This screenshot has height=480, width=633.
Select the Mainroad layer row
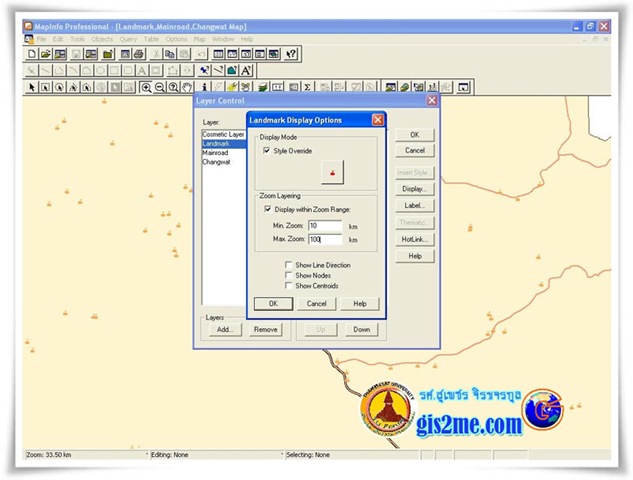(224, 153)
